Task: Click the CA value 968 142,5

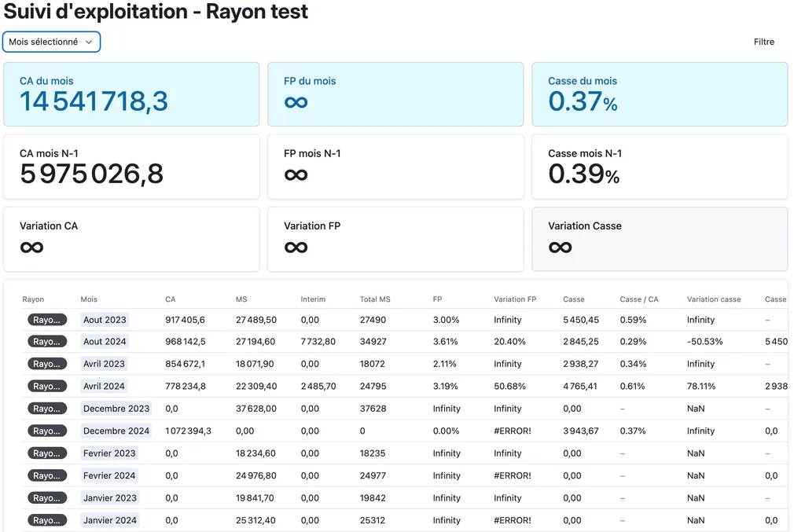Action: [x=186, y=342]
